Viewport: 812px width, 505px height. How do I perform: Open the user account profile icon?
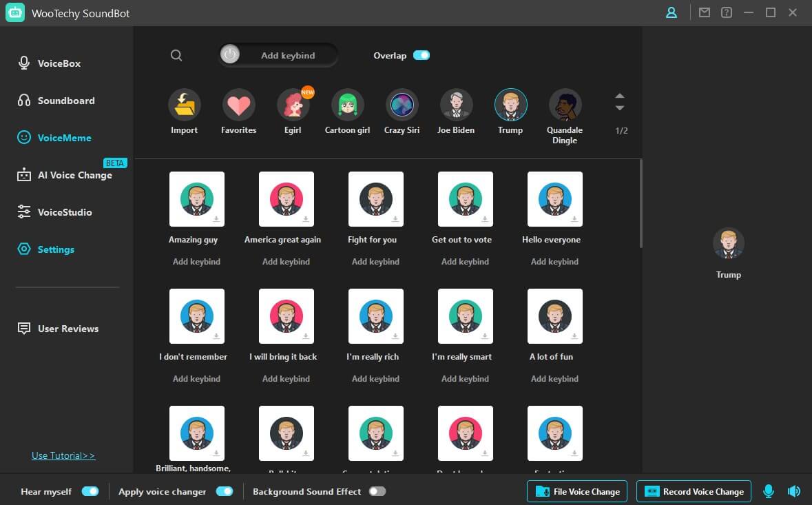click(672, 12)
